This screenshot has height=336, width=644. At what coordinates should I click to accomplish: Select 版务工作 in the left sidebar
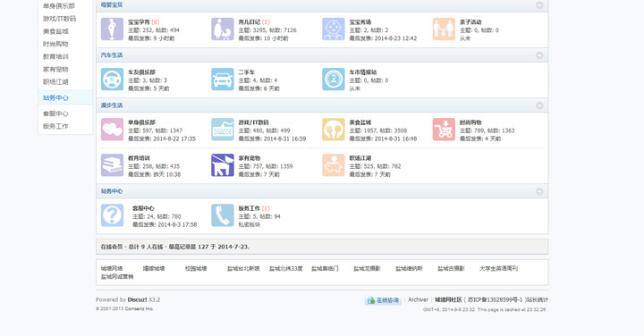pyautogui.click(x=55, y=126)
